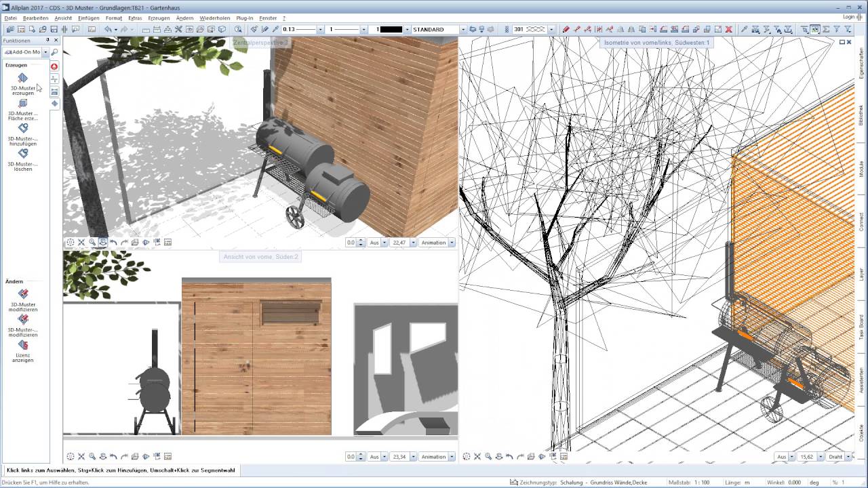Click zoom-all icon in perspective viewport toolbar
This screenshot has width=868, height=488.
(70, 242)
